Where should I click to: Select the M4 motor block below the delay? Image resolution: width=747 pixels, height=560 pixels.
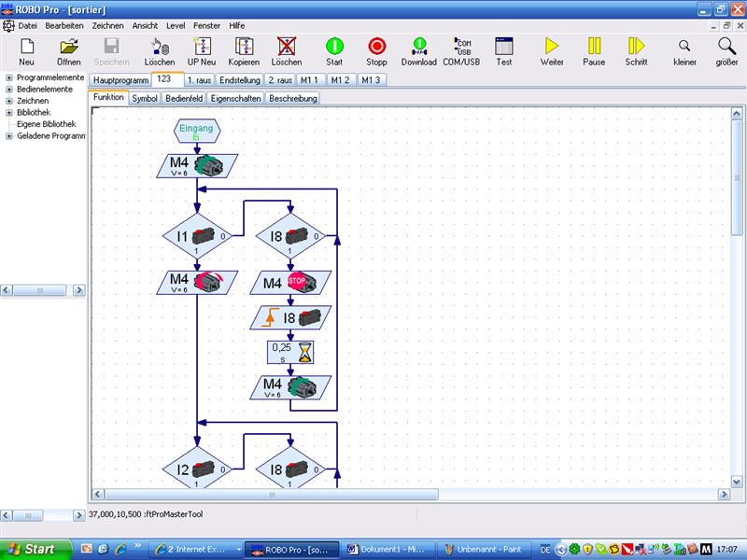(290, 387)
